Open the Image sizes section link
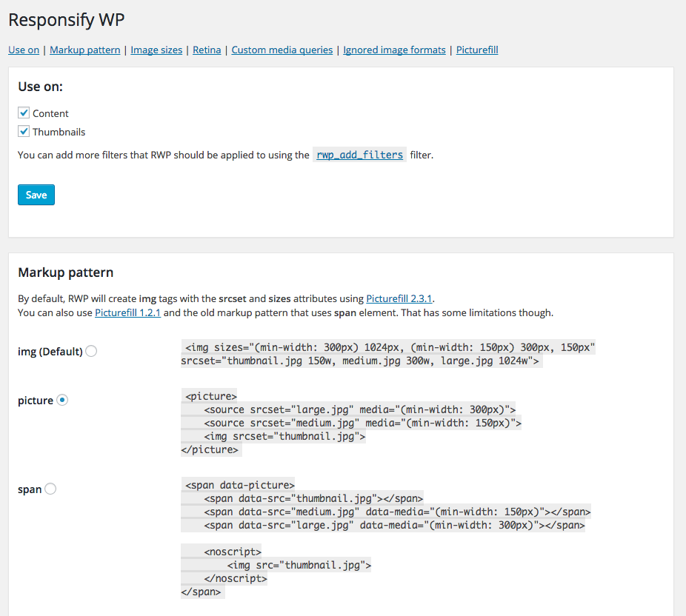The width and height of the screenshot is (686, 616). coord(156,50)
